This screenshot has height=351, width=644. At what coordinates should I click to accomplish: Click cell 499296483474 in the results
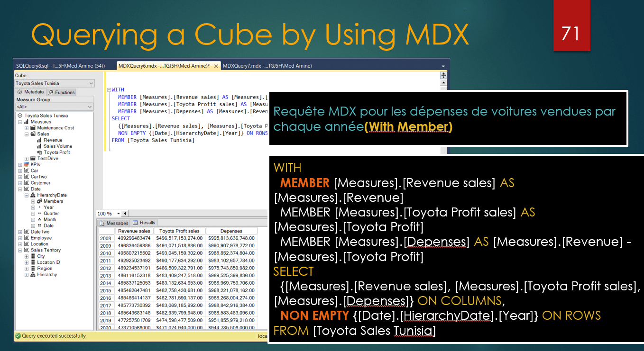(134, 238)
